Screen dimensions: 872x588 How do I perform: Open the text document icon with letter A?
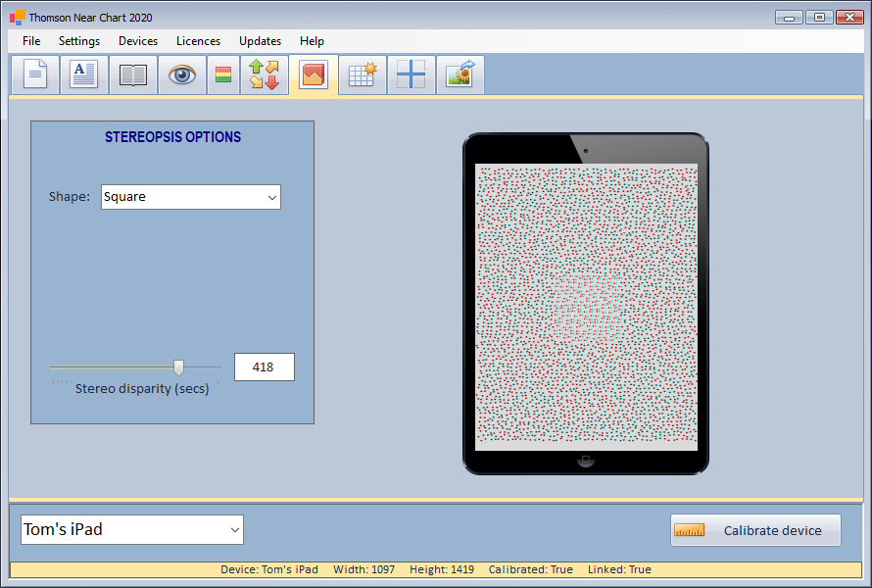[x=84, y=75]
